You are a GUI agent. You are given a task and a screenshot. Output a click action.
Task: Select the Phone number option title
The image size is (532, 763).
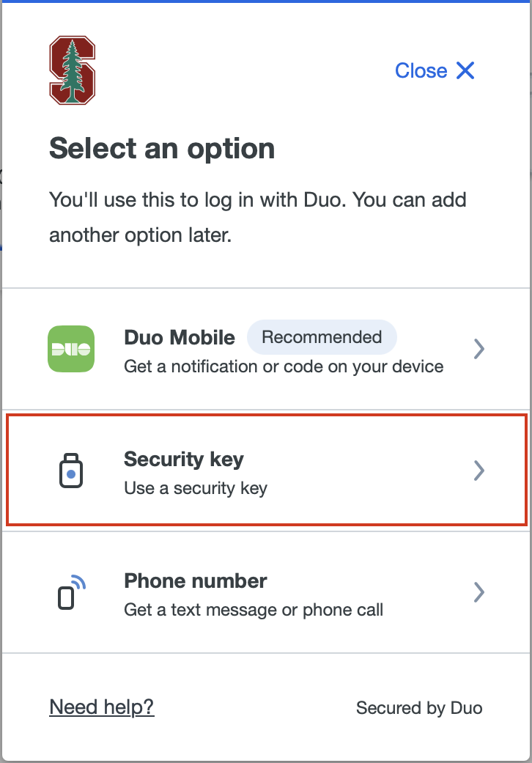coord(196,581)
